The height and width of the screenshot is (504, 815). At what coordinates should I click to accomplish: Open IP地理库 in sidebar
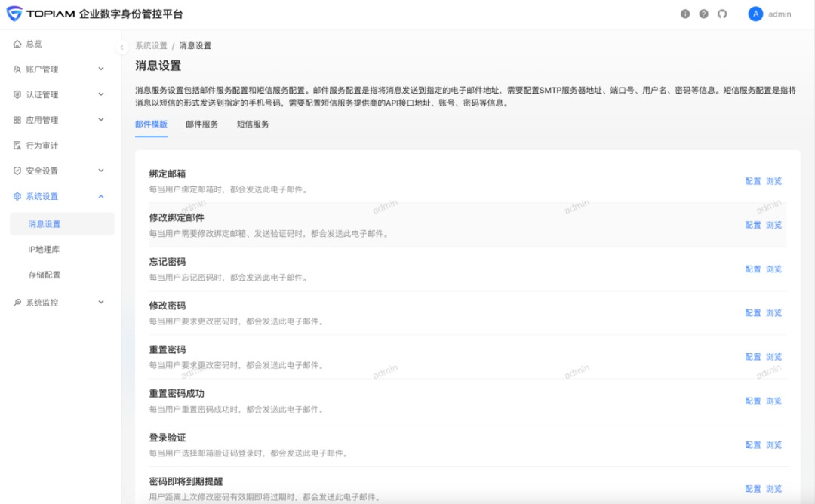[44, 250]
